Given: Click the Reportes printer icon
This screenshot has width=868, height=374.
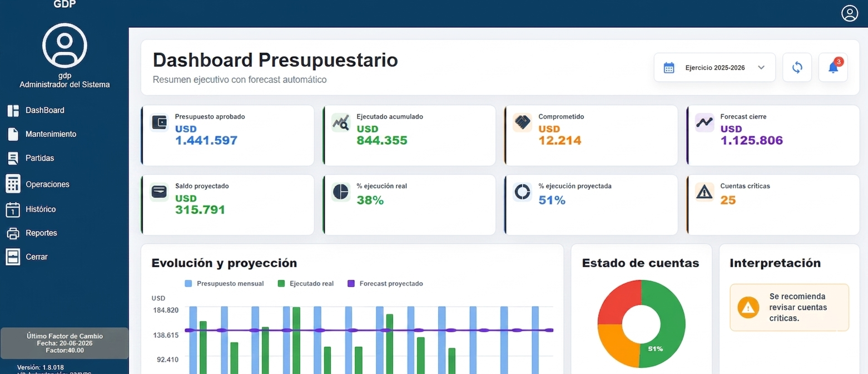Looking at the screenshot, I should (x=13, y=233).
